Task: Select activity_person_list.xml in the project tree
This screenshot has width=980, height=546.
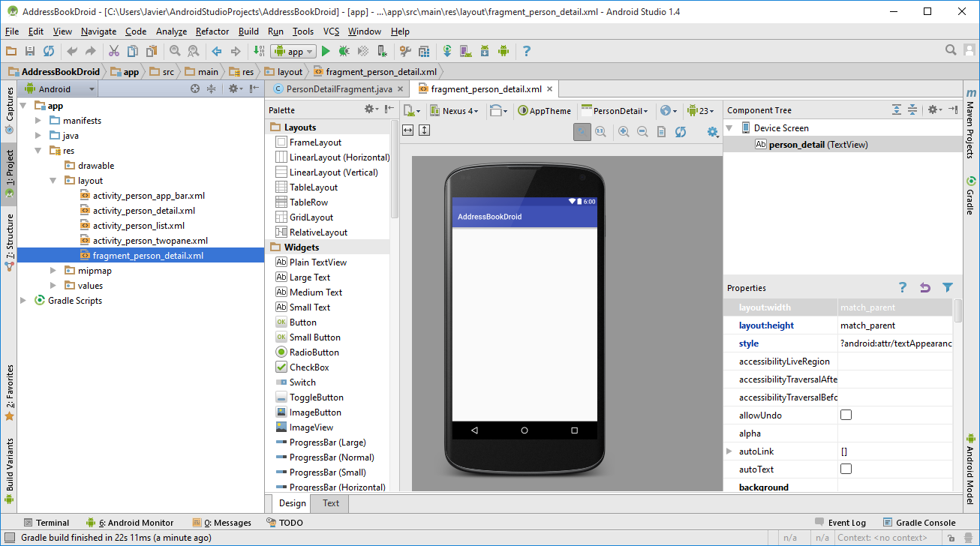Action: coord(138,226)
